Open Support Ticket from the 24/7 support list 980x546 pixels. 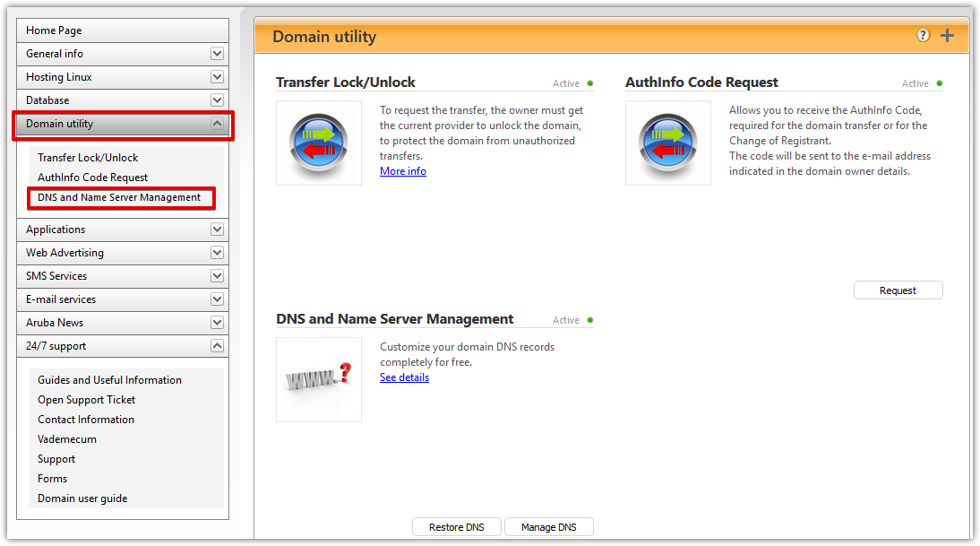pyautogui.click(x=86, y=399)
